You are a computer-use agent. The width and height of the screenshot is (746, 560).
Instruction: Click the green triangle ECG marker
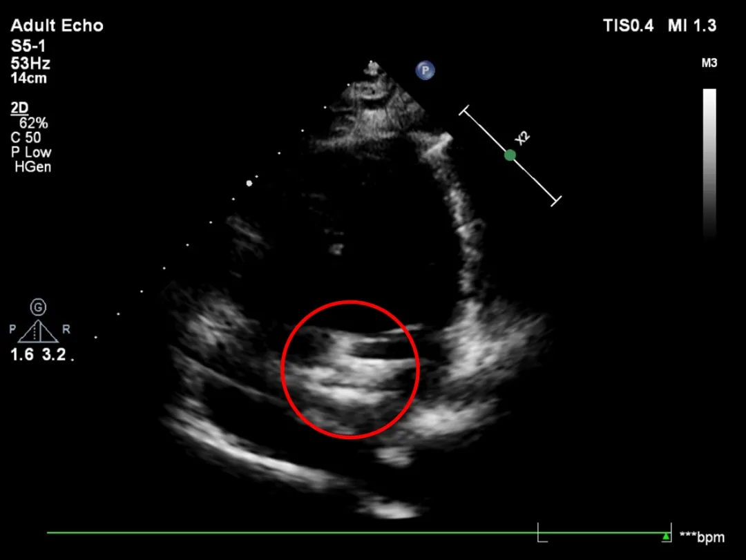(x=665, y=536)
